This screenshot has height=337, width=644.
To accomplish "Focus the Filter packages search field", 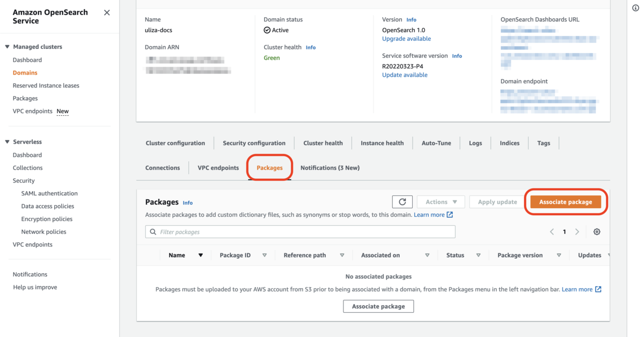I will (x=300, y=232).
